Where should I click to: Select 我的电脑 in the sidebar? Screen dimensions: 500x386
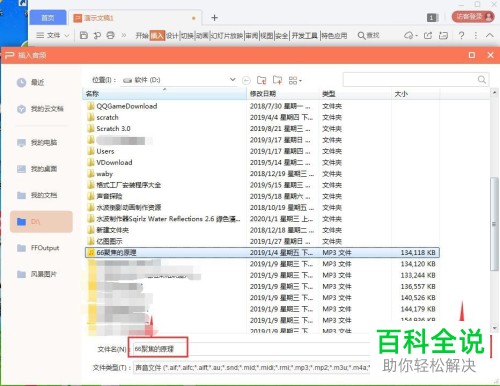(37, 143)
